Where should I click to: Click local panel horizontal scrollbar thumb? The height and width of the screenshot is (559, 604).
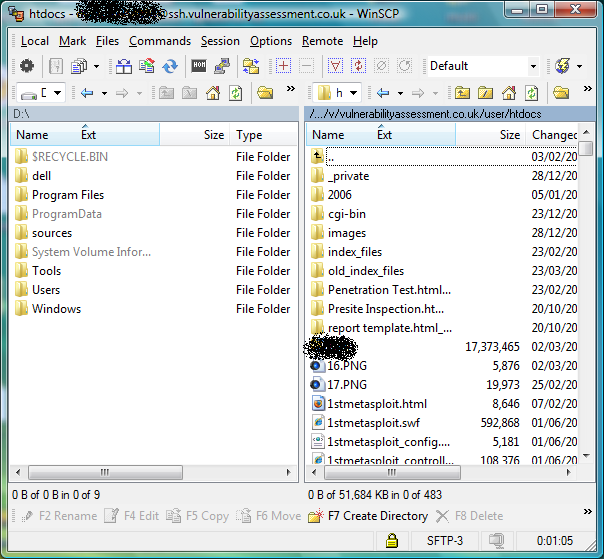click(x=105, y=472)
